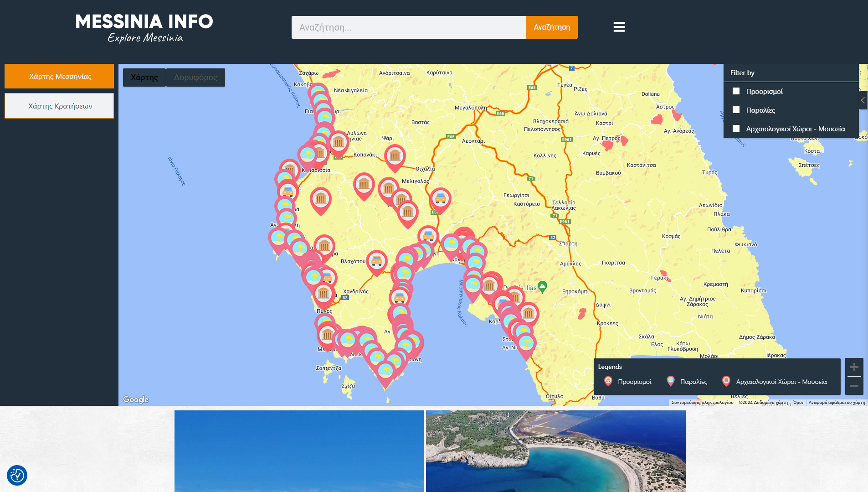Open the hamburger menu icon

[x=619, y=27]
